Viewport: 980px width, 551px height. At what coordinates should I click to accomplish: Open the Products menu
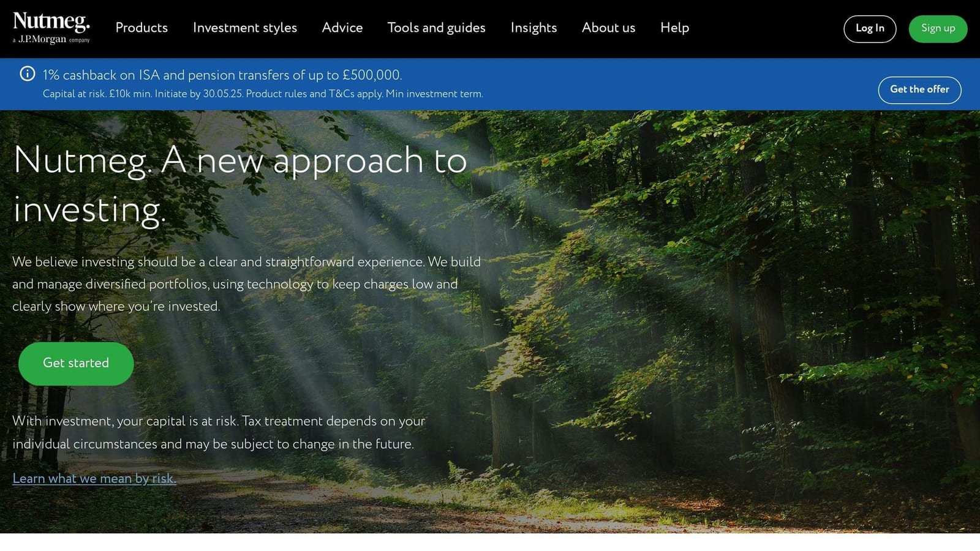coord(141,28)
